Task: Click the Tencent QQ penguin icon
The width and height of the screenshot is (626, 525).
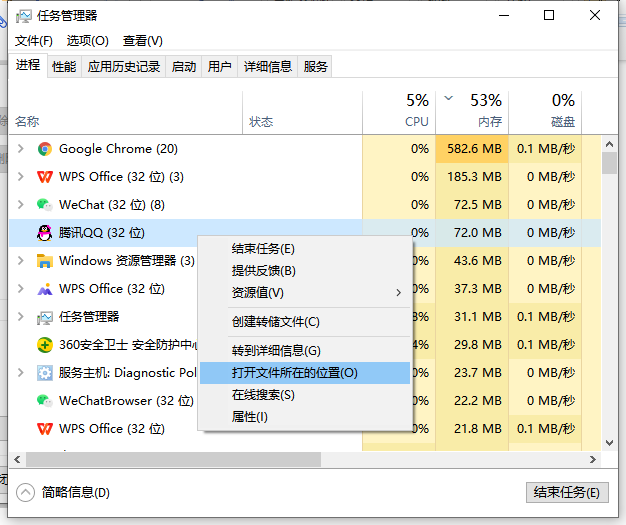Action: pos(44,233)
